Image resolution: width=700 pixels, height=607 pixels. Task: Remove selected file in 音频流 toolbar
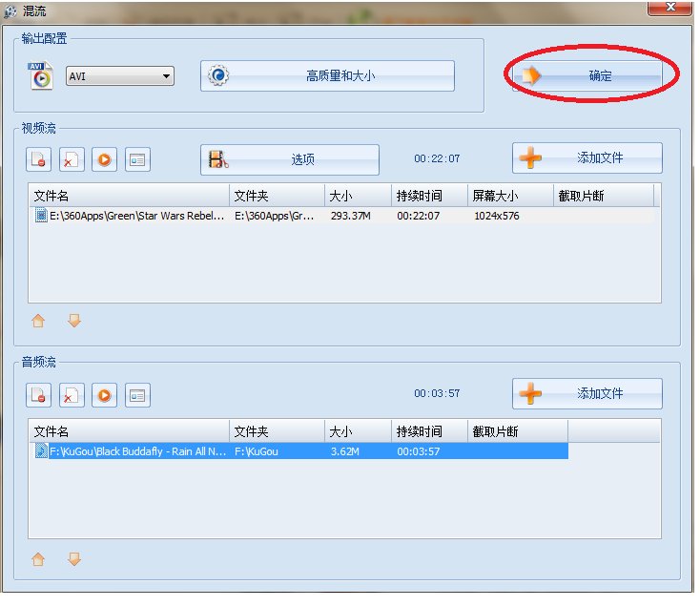tap(38, 395)
